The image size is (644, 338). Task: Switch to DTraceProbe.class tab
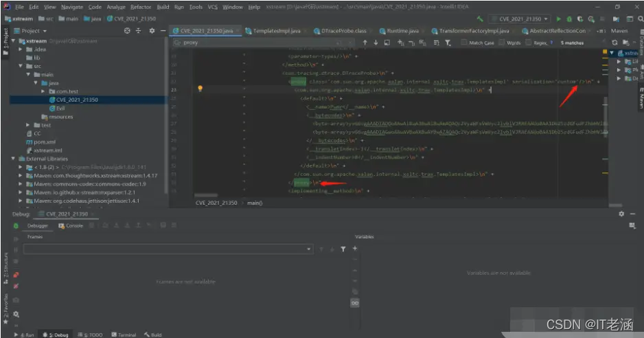pos(343,31)
